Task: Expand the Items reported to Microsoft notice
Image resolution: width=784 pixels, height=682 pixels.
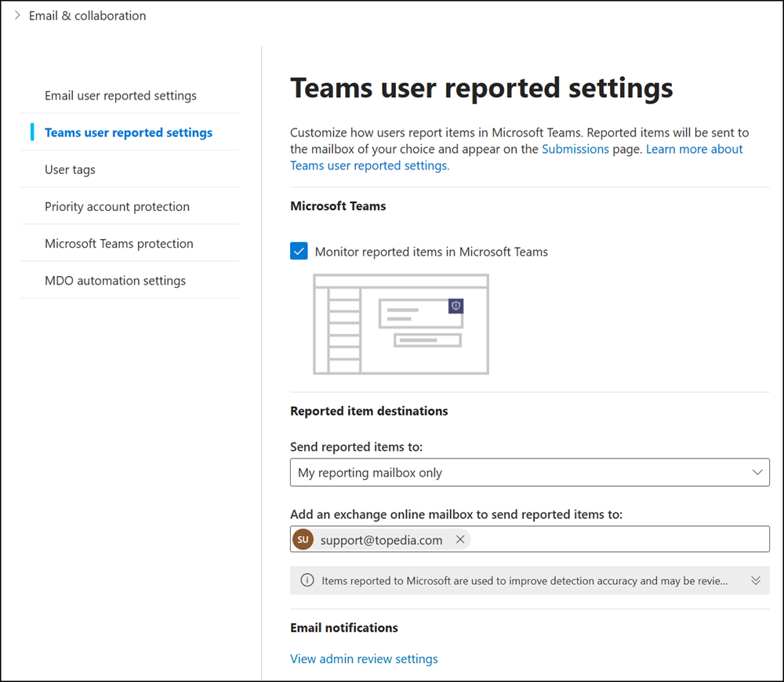Action: point(756,580)
